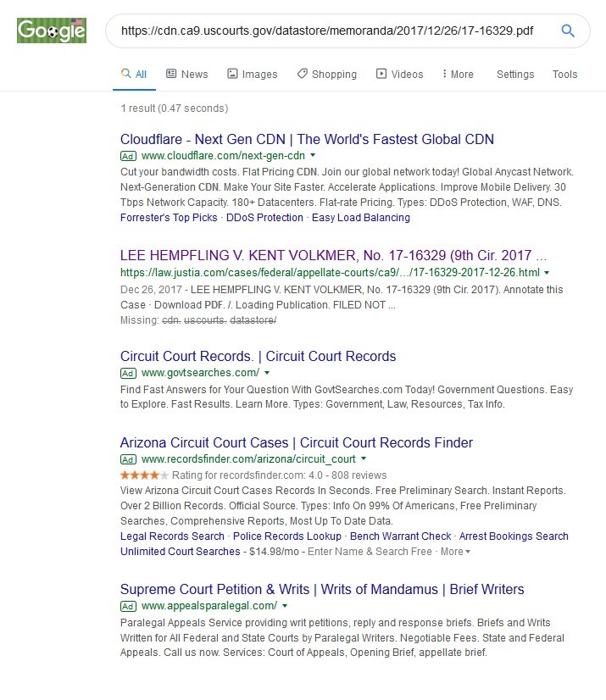
Task: Open Unlimited Court Searches link
Action: tap(181, 552)
